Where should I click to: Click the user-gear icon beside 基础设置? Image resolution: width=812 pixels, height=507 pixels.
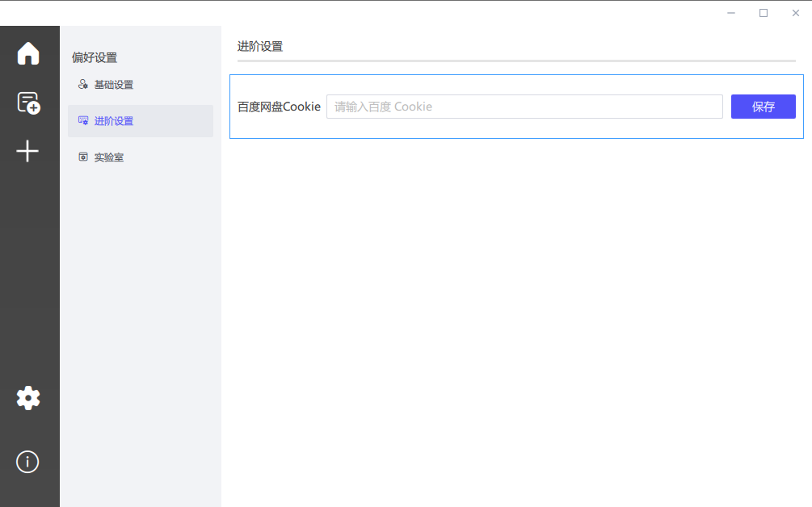pyautogui.click(x=82, y=84)
